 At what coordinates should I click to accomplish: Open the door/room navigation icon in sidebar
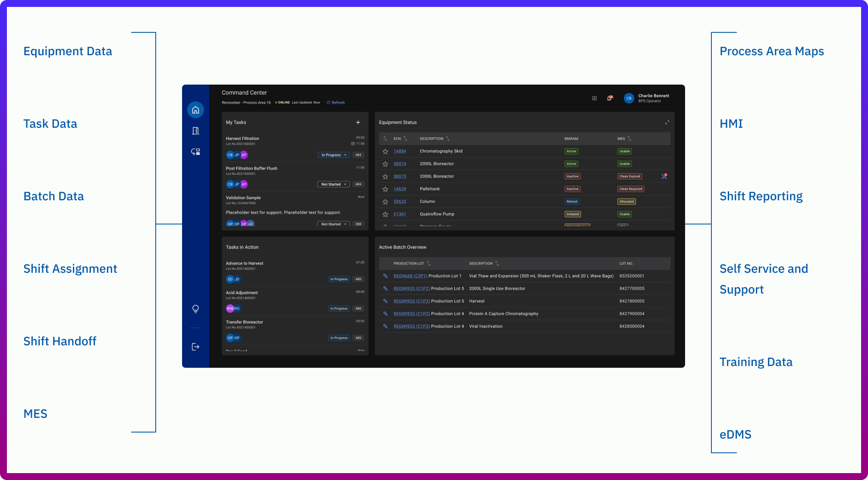(x=196, y=131)
